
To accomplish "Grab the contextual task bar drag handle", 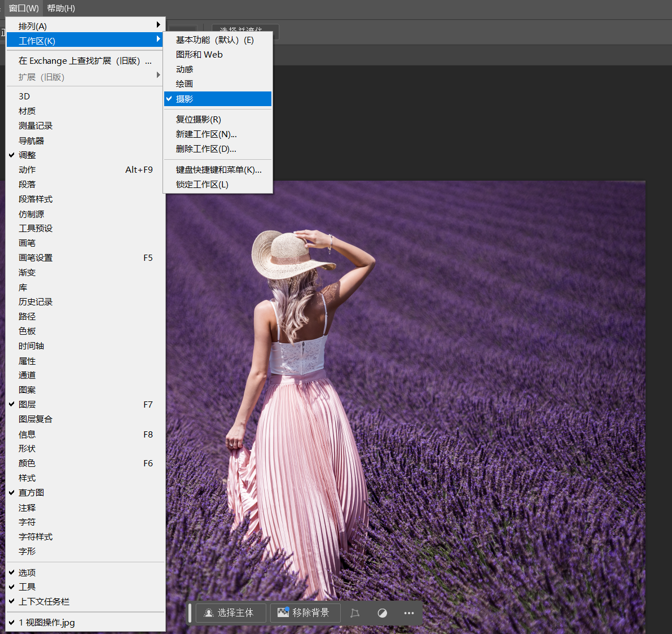I will pos(190,613).
